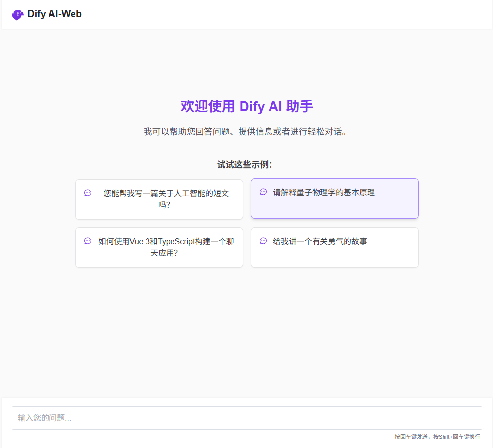Click chat bubble icon on Vue 3和TypeScript card
The width and height of the screenshot is (493, 448).
coord(88,241)
